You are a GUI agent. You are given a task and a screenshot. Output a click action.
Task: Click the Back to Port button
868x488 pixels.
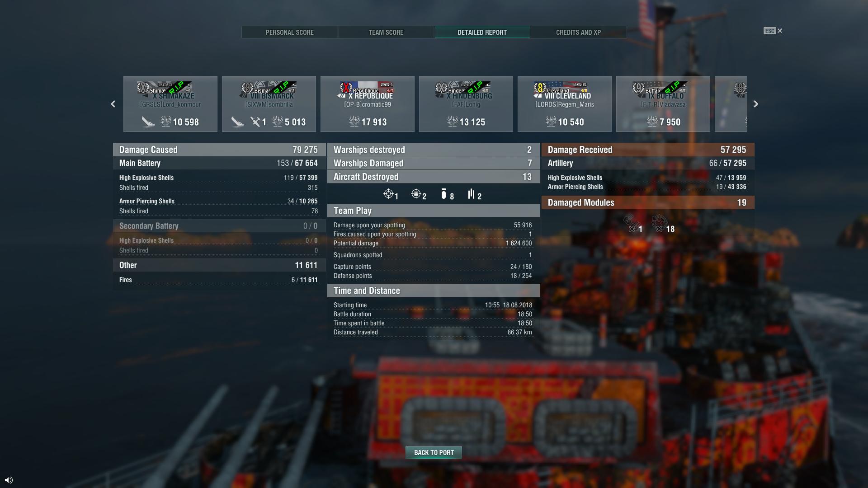[434, 452]
